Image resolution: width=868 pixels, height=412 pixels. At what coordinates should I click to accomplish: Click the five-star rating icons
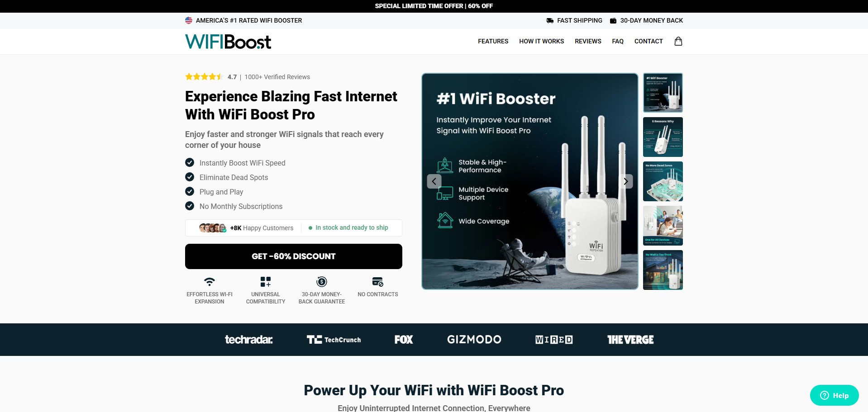[x=204, y=77]
